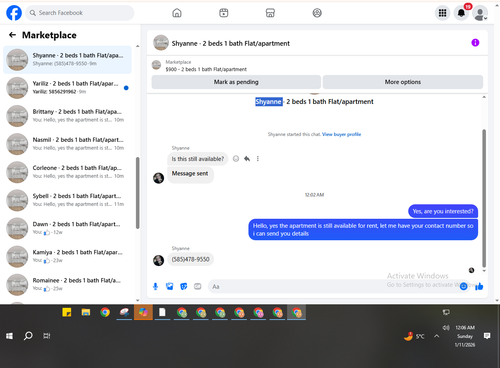This screenshot has width=500, height=368.
Task: Click the Facebook logo
Action: coord(14,13)
